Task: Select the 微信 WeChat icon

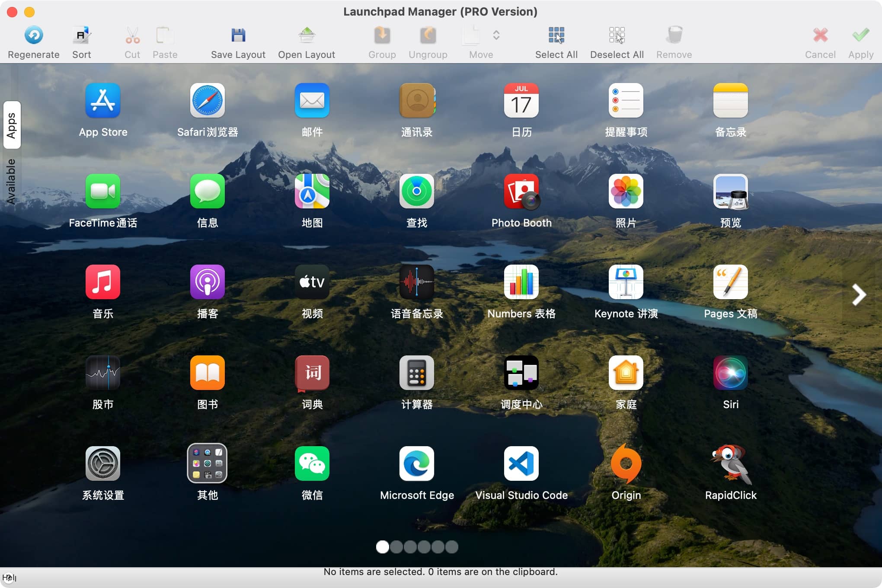Action: coord(312,463)
